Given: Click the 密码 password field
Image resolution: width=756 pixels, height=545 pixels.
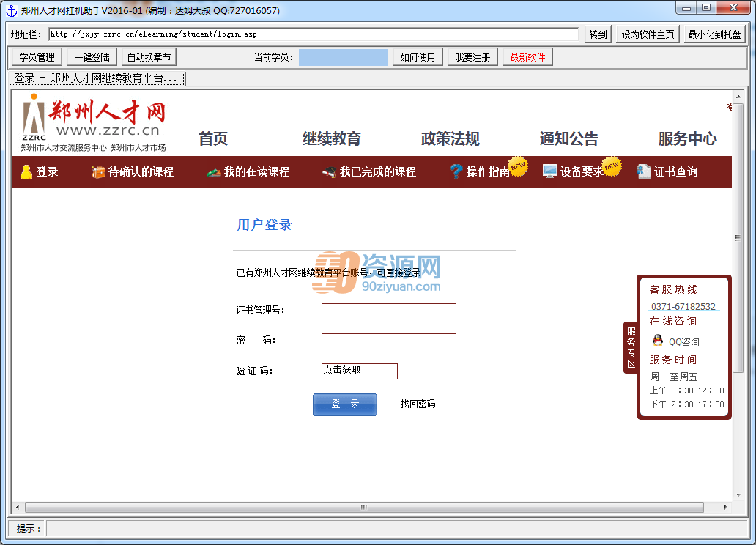Looking at the screenshot, I should pyautogui.click(x=388, y=341).
